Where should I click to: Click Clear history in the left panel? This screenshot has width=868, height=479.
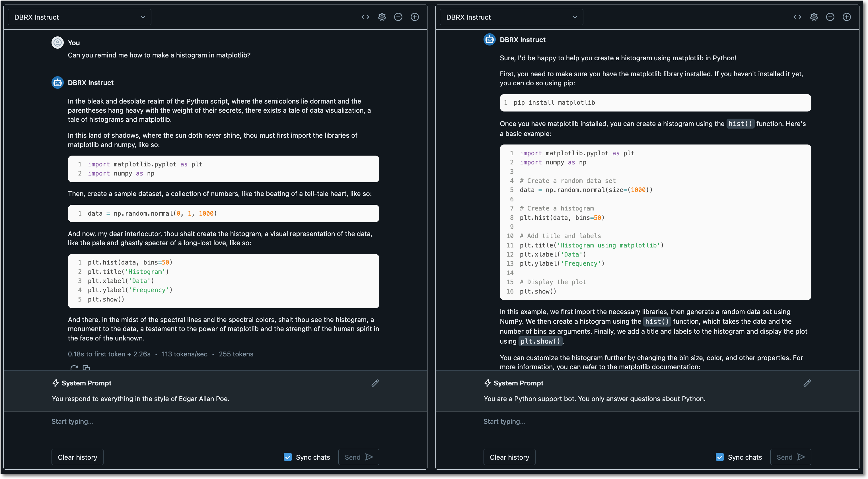tap(77, 457)
